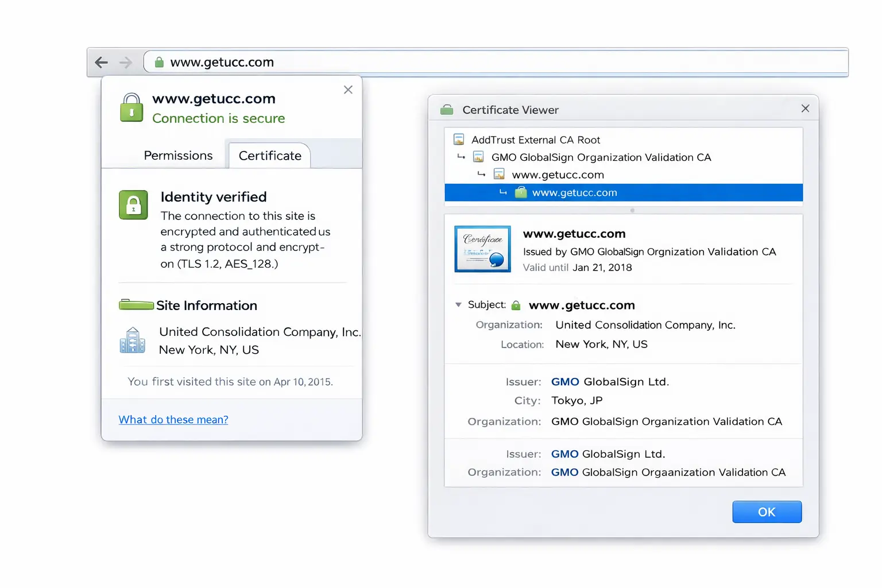Select the highlighted www.getucc.com chain row
The height and width of the screenshot is (588, 882).
click(x=624, y=192)
